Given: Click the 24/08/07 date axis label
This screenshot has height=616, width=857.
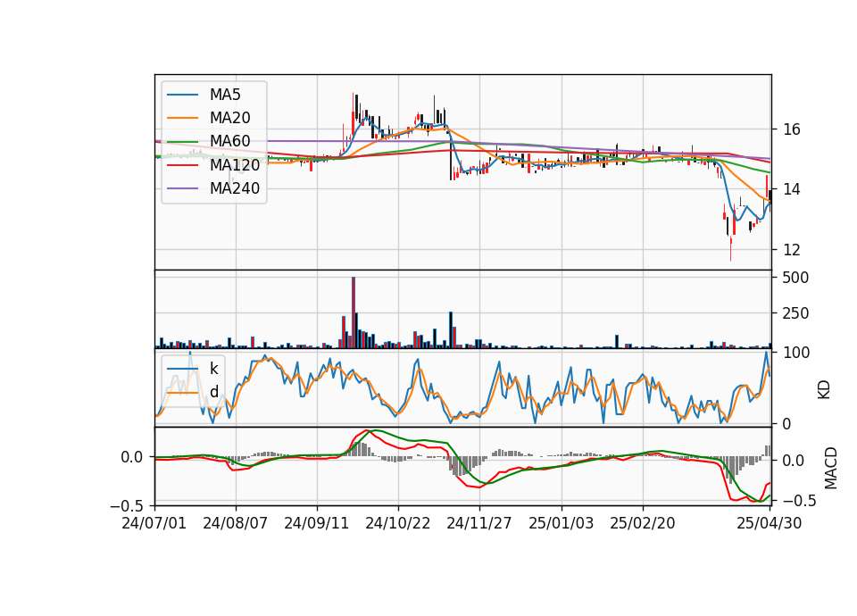Looking at the screenshot, I should coord(236,523).
